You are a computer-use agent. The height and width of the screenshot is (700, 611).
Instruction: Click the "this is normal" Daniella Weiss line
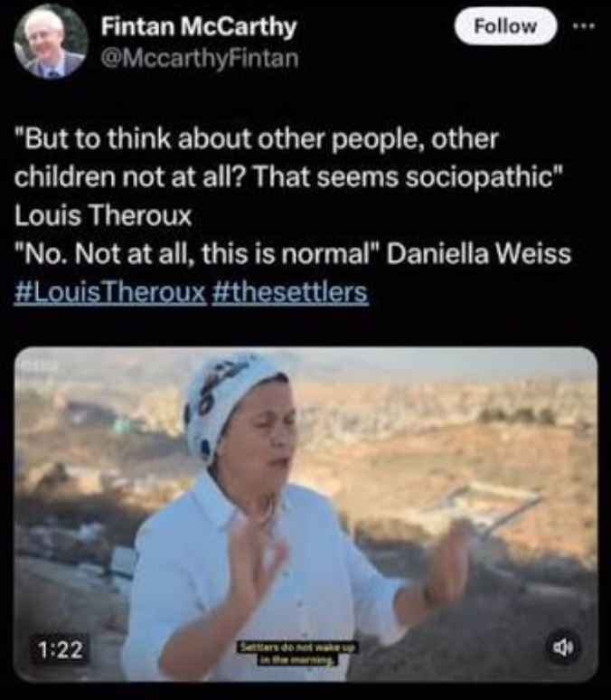click(292, 253)
